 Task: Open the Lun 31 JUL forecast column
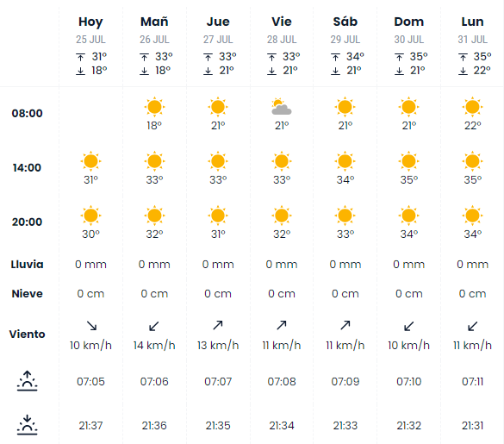[x=472, y=22]
